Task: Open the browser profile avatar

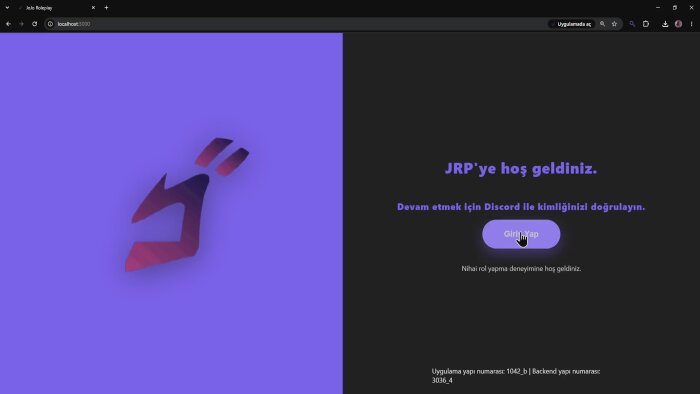Action: coord(679,24)
